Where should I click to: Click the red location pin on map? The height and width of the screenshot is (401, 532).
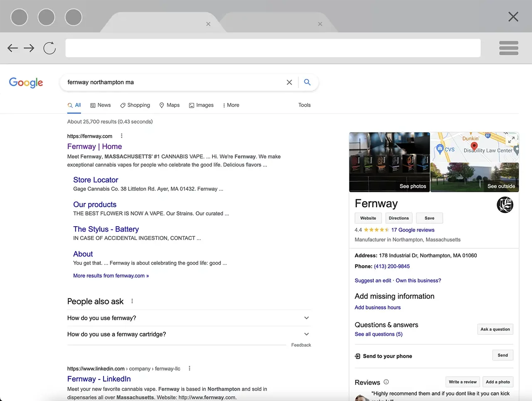coord(474,147)
